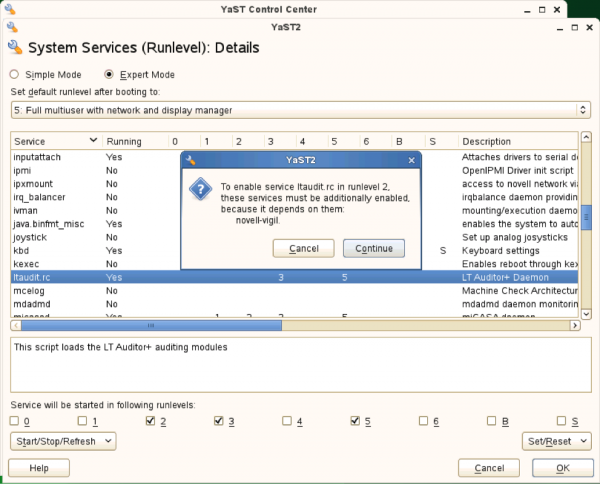The width and height of the screenshot is (600, 484).
Task: Select the ivman service row
Action: tap(294, 211)
